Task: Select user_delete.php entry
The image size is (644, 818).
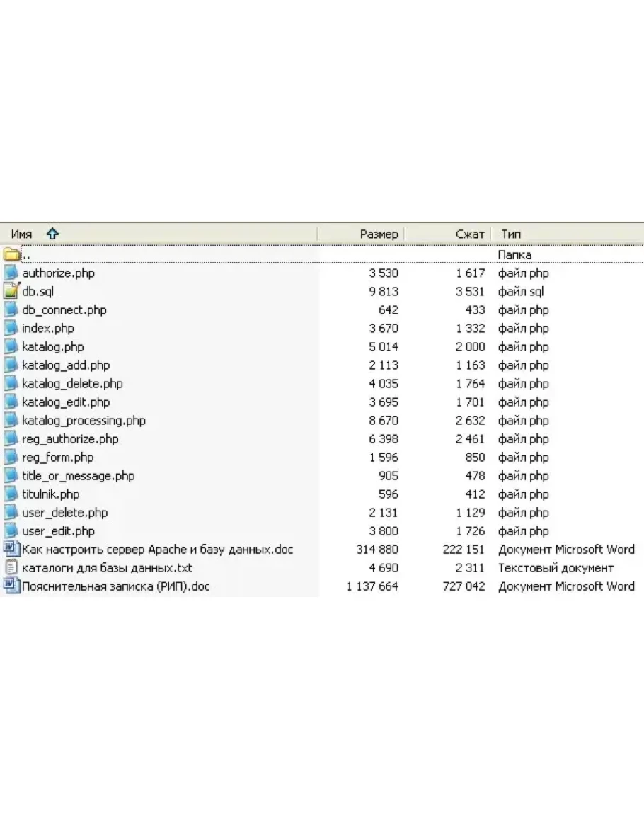Action: click(x=65, y=512)
